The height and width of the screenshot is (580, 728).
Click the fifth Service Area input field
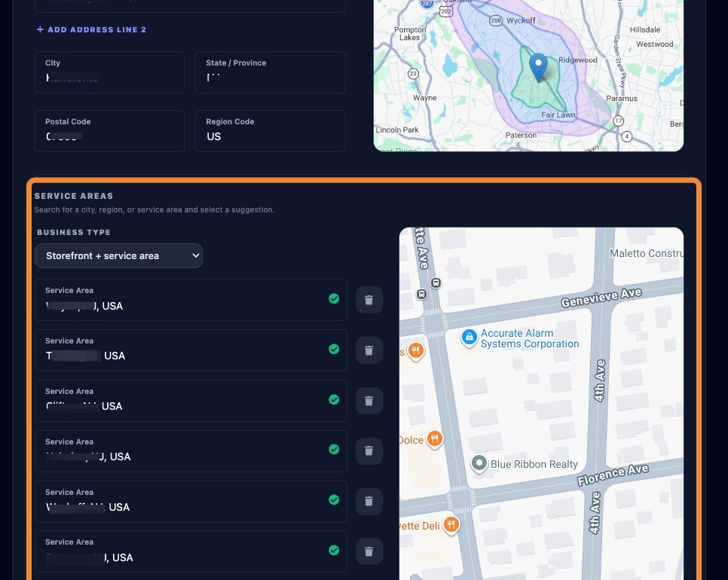[191, 502]
